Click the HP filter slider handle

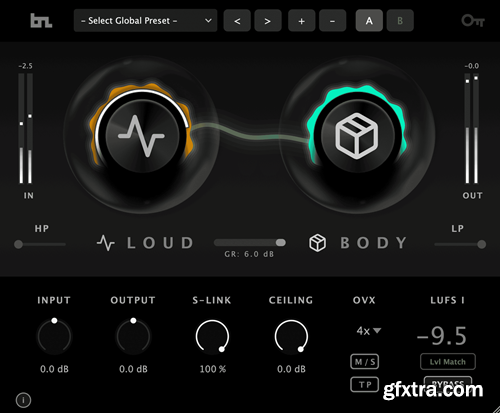(x=19, y=244)
